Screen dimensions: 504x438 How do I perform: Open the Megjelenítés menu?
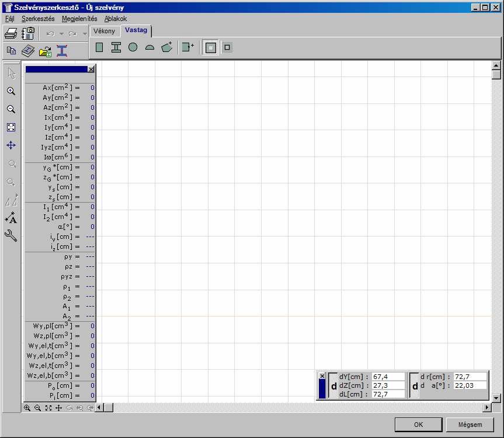(x=79, y=19)
